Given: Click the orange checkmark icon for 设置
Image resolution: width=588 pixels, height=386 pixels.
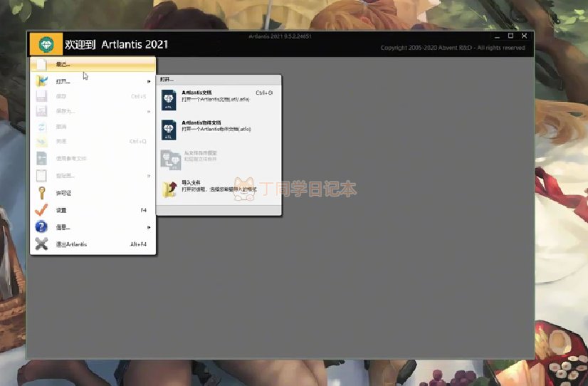Looking at the screenshot, I should coord(41,210).
